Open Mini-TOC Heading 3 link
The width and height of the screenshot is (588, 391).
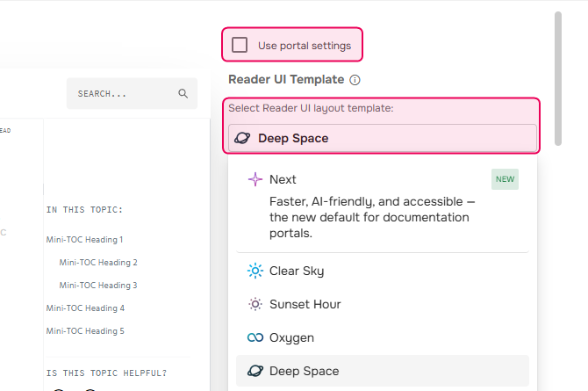(x=98, y=286)
